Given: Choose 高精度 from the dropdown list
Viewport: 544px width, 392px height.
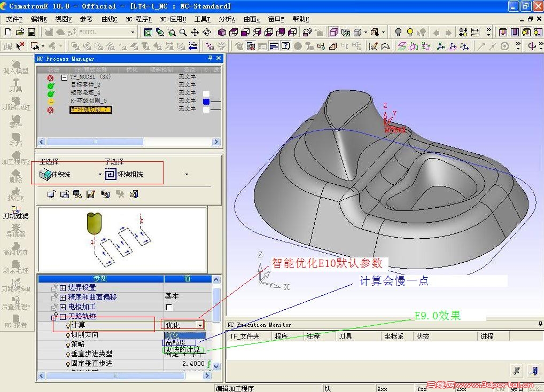Looking at the screenshot, I should 180,343.
